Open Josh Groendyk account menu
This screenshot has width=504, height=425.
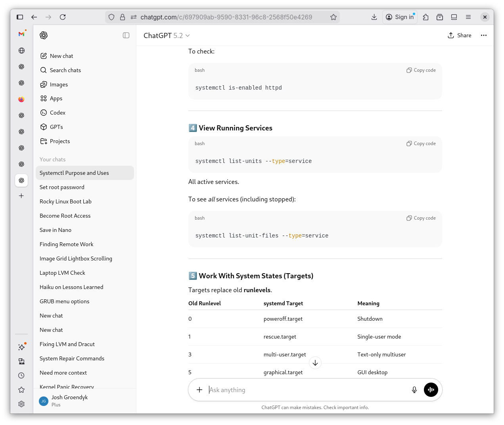coord(69,401)
